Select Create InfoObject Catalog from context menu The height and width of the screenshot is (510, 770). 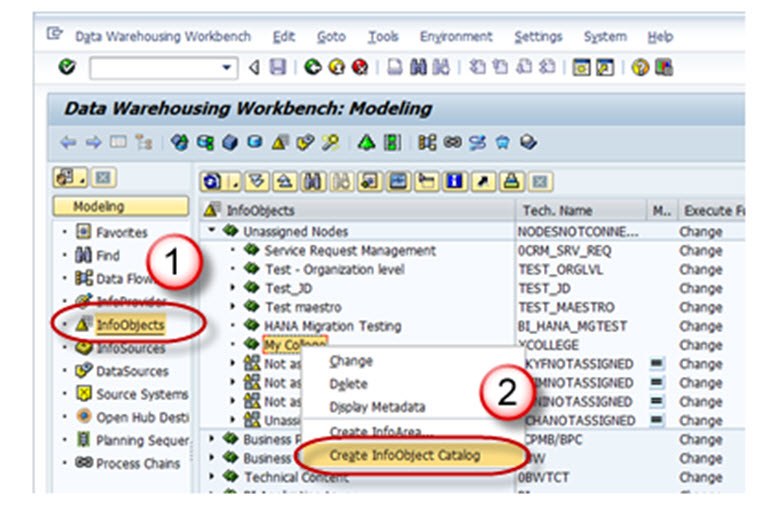click(x=404, y=455)
